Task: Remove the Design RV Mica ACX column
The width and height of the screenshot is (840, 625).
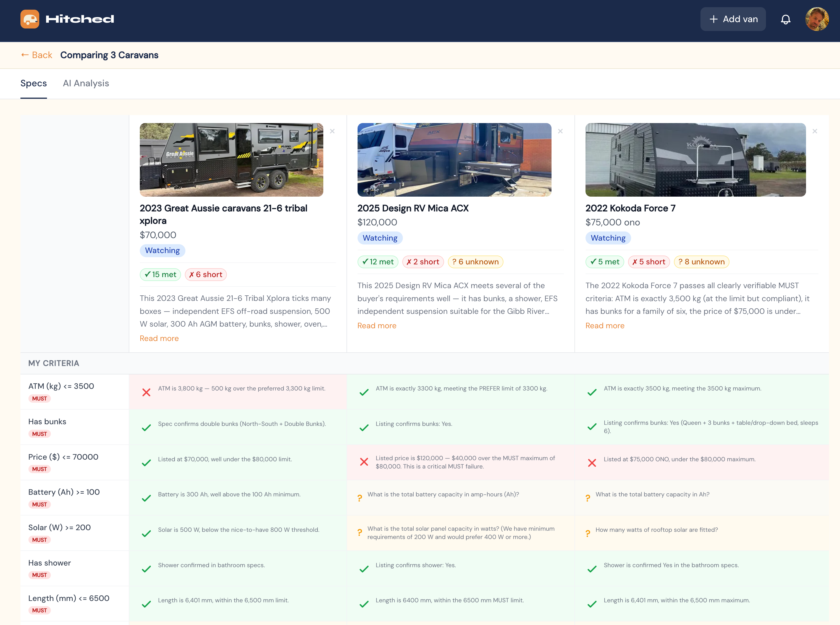Action: coord(560,131)
